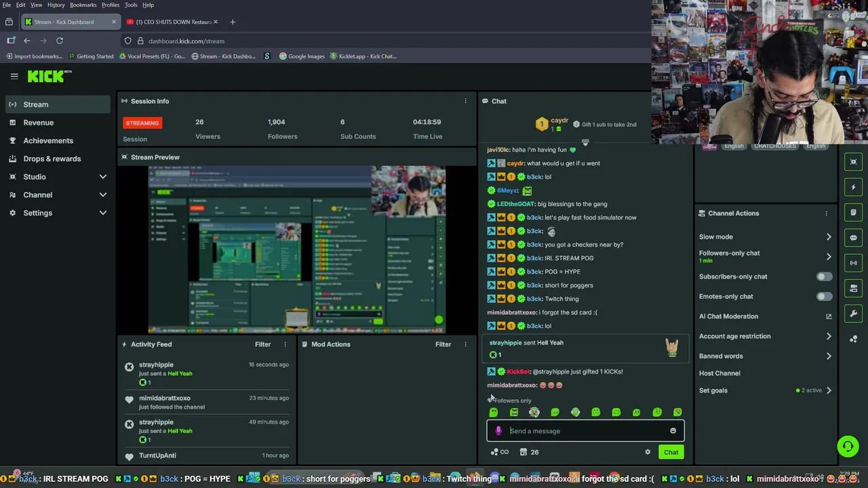The height and width of the screenshot is (488, 868).
Task: Click the Send a message field
Action: click(585, 431)
